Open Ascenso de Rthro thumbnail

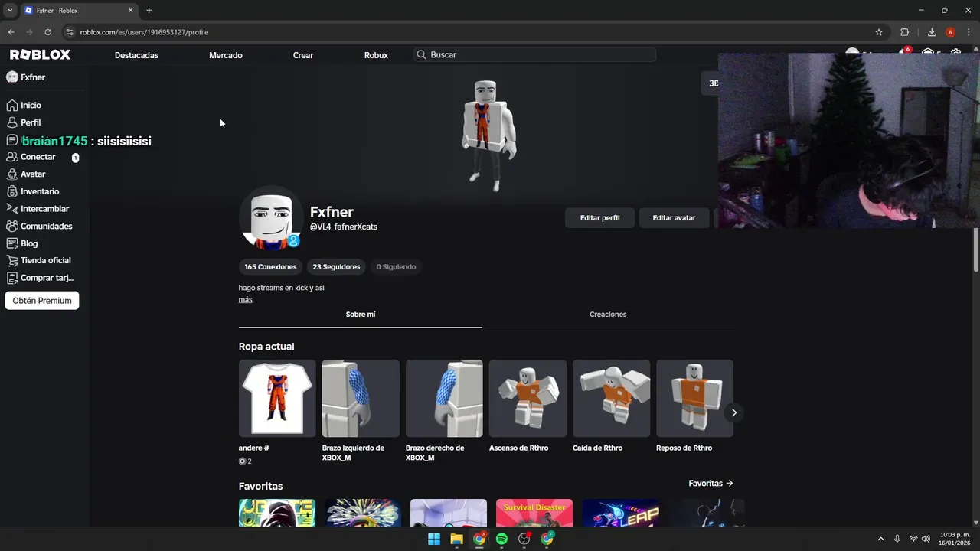click(x=528, y=398)
